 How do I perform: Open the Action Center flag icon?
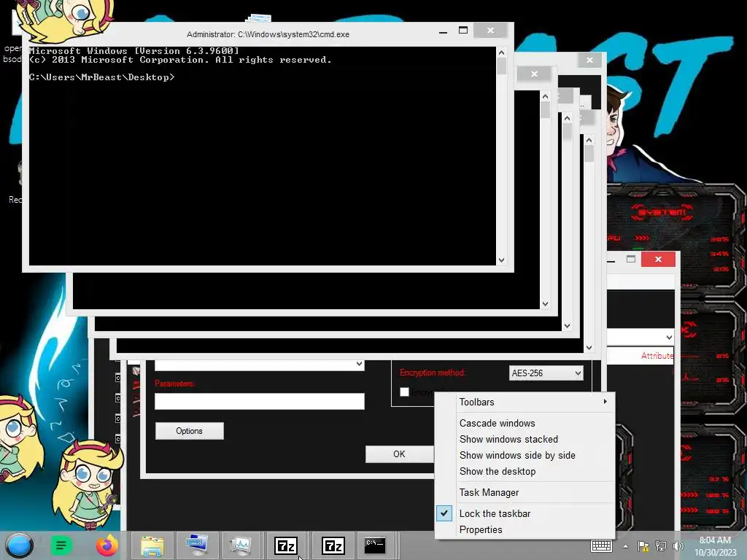coord(643,546)
